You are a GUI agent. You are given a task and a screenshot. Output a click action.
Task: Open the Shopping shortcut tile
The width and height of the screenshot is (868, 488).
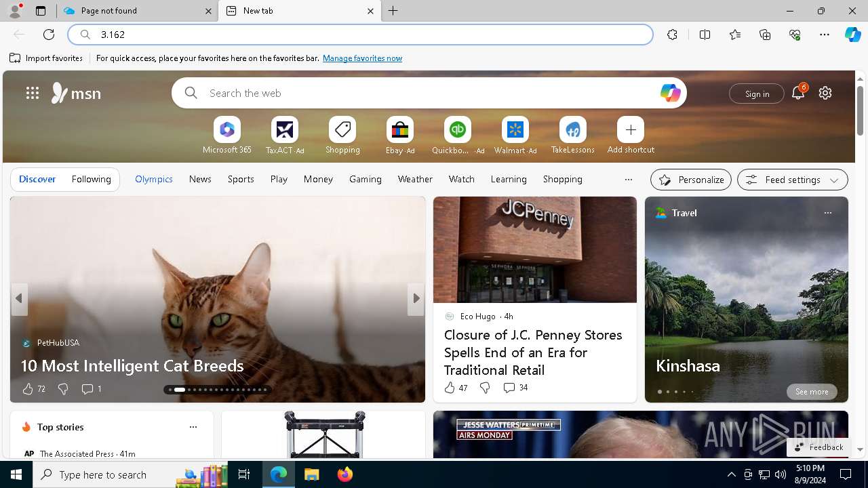click(342, 135)
